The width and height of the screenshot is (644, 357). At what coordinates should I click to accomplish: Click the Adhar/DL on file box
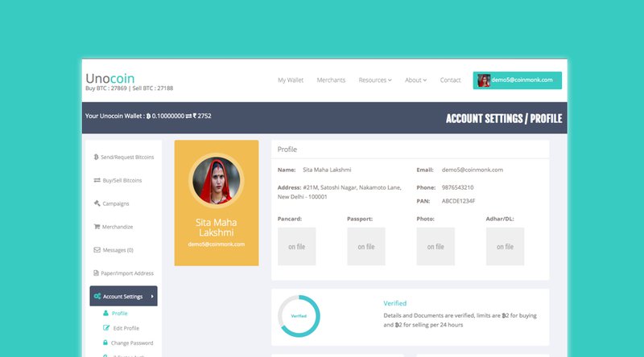[x=506, y=247]
